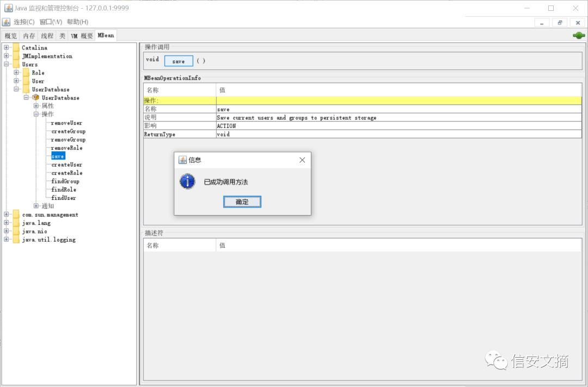Click the java.lang folder icon
The height and width of the screenshot is (387, 588).
(16, 223)
